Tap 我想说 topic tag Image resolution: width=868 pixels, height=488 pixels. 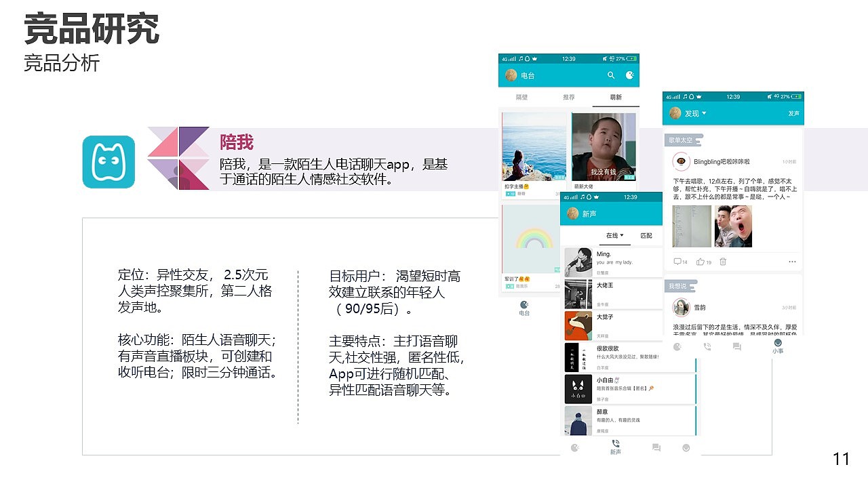(x=681, y=286)
